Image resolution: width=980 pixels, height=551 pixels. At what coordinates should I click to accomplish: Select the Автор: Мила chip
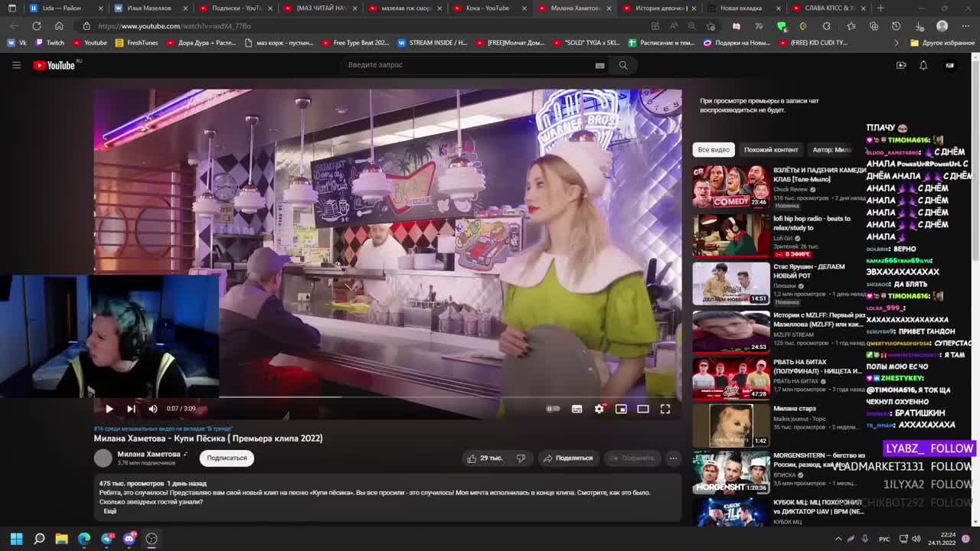click(832, 149)
